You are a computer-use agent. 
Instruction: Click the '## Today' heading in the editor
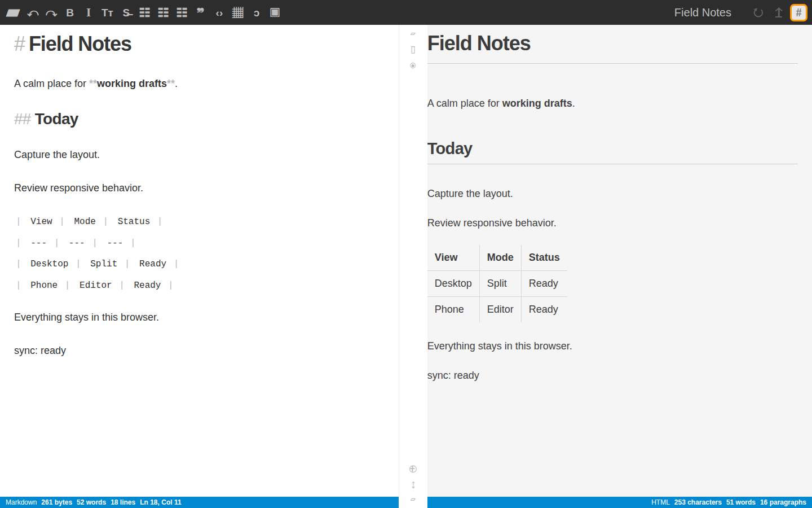click(46, 119)
